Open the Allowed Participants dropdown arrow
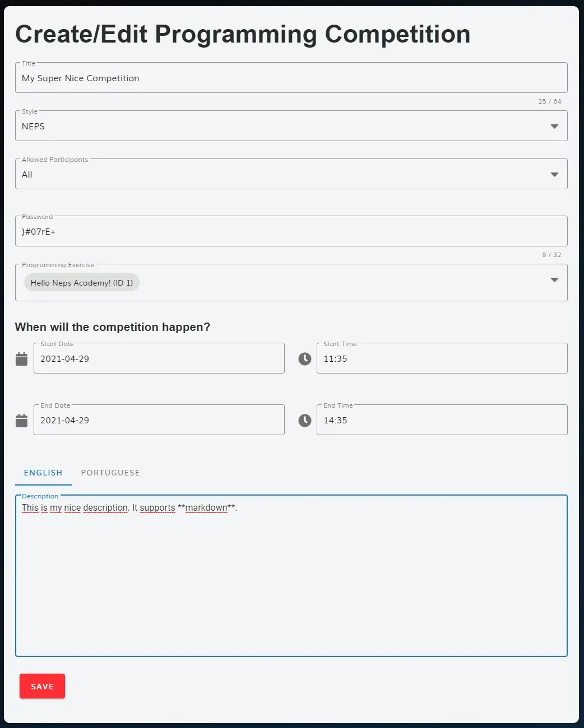The width and height of the screenshot is (584, 728). [x=554, y=175]
